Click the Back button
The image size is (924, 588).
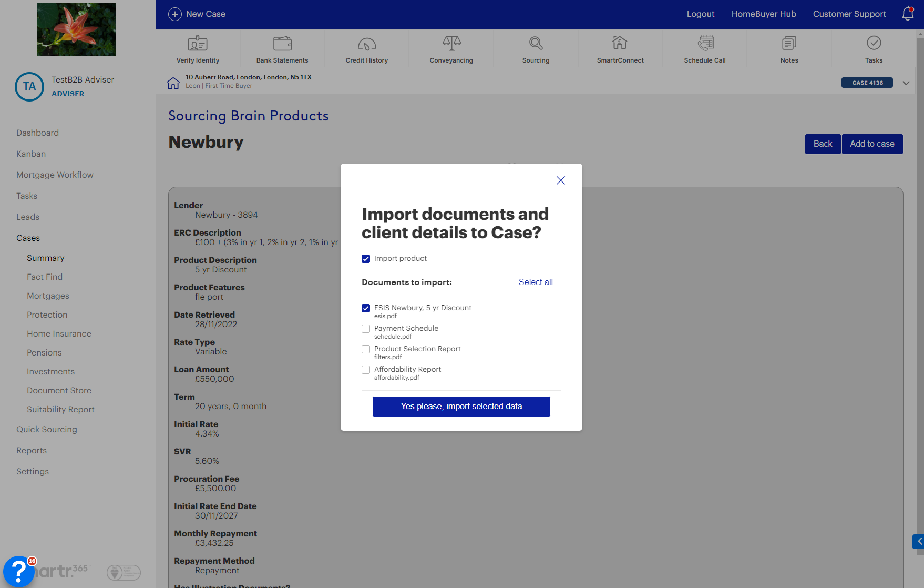(823, 144)
